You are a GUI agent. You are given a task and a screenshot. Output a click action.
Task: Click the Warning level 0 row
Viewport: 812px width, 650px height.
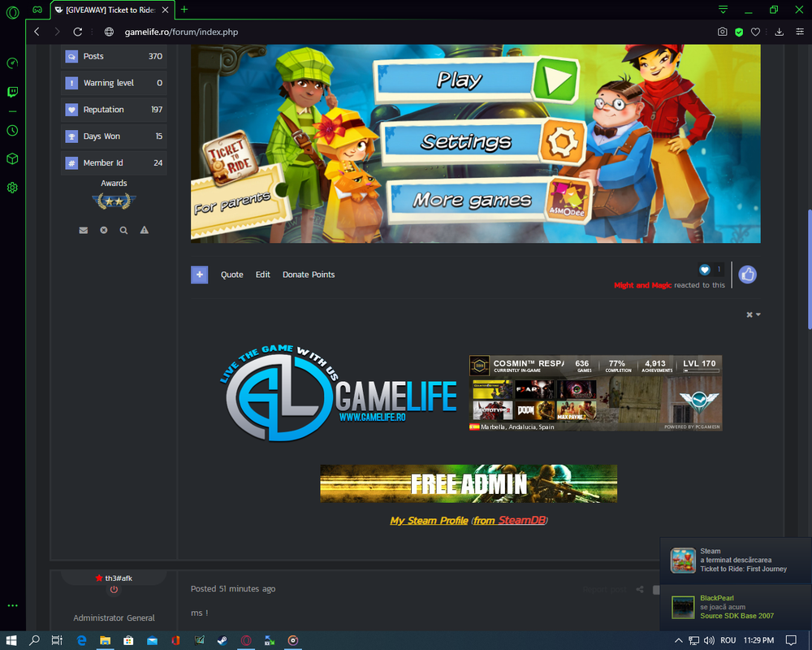pos(114,83)
